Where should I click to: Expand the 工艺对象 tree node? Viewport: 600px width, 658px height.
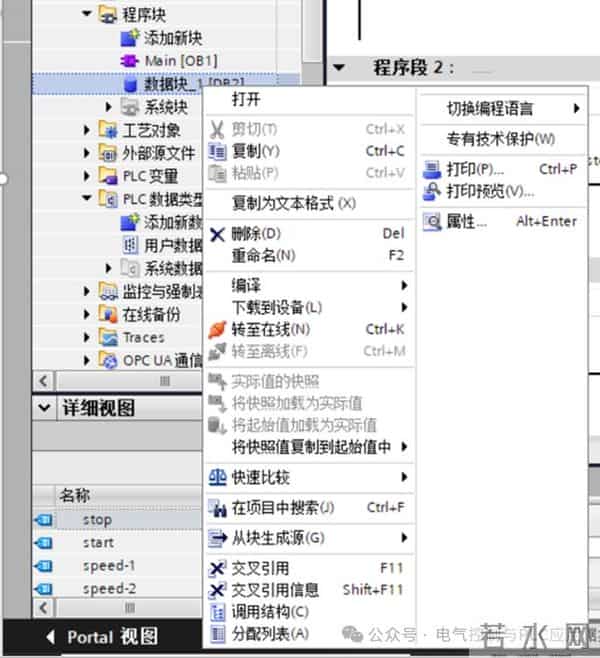click(x=86, y=130)
